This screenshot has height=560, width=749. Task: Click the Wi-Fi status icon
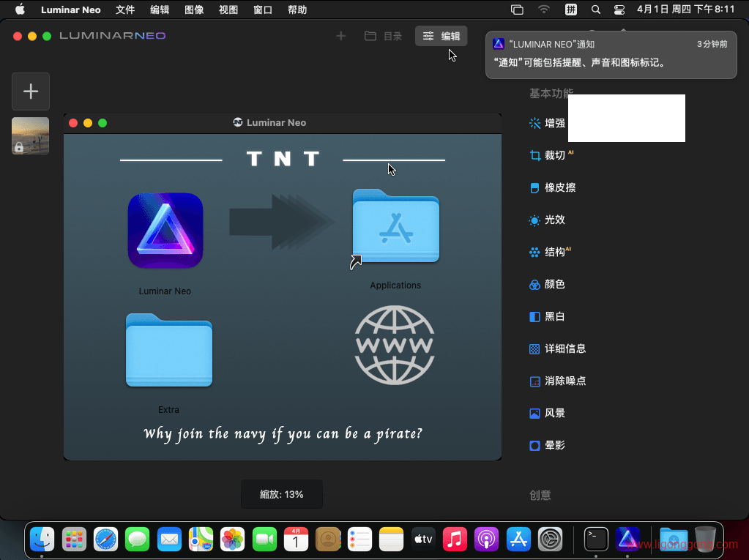coord(543,10)
